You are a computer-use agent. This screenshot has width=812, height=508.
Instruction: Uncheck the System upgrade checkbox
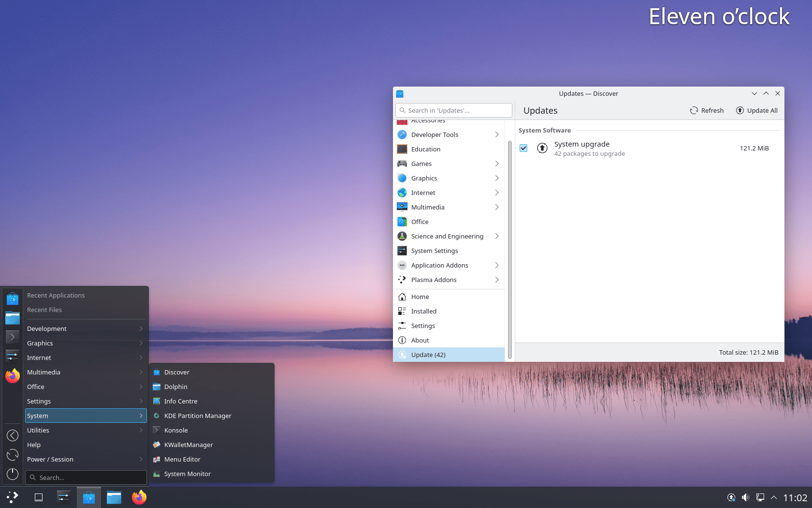tap(523, 148)
